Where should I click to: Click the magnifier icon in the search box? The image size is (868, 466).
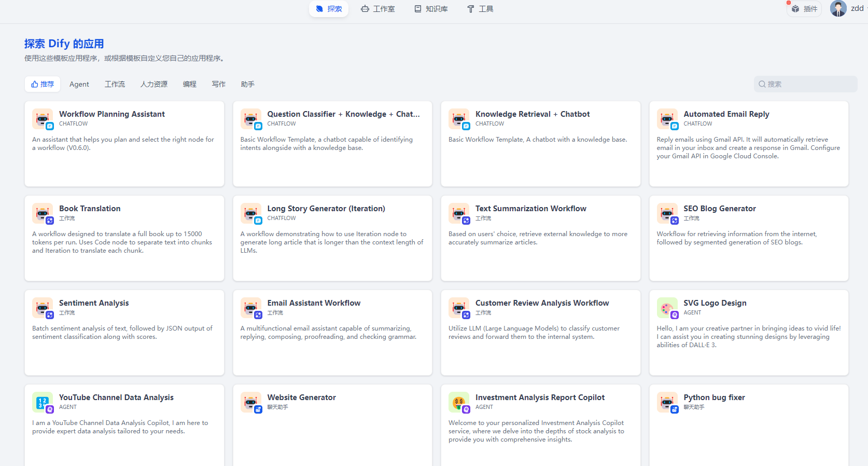point(762,84)
